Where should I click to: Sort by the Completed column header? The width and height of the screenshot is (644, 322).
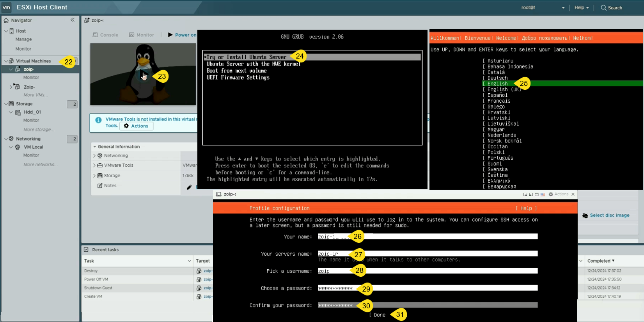click(x=601, y=261)
